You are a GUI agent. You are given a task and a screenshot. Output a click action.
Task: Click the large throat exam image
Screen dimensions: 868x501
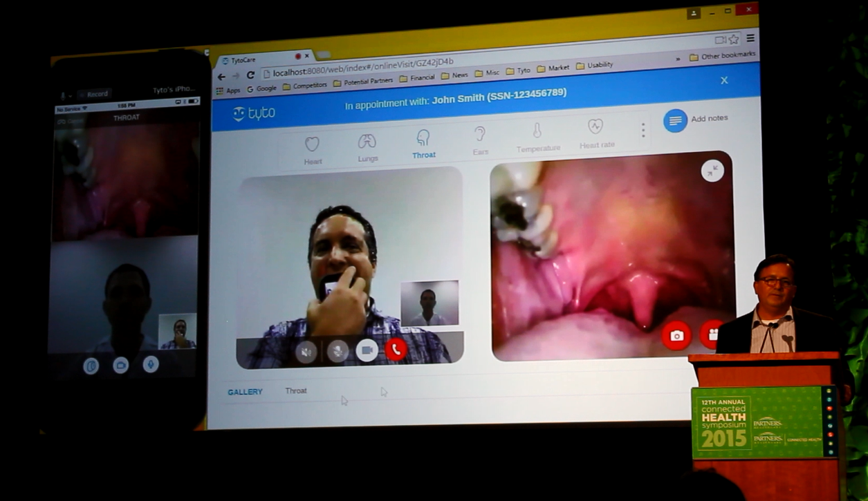(x=613, y=255)
